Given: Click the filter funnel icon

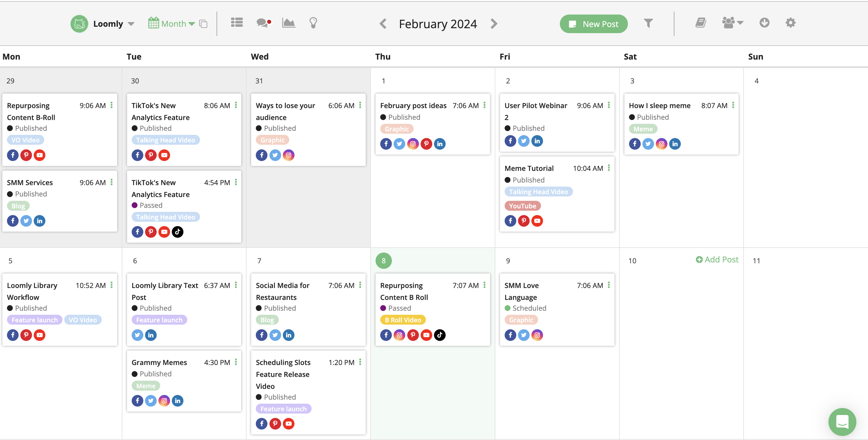Looking at the screenshot, I should coord(648,23).
